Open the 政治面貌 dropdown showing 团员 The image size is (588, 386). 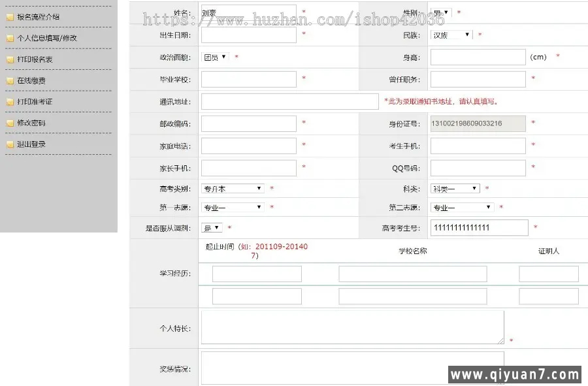click(x=215, y=57)
